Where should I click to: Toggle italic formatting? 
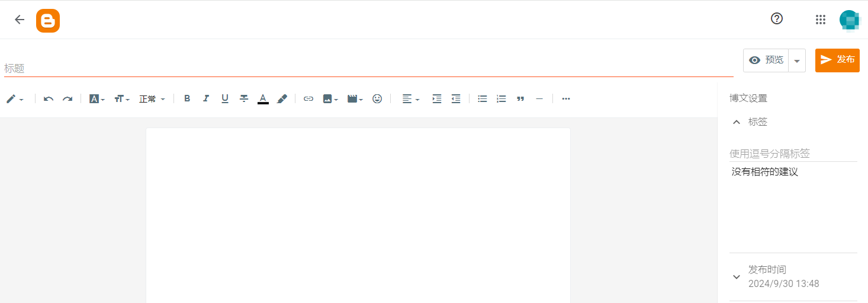click(206, 99)
